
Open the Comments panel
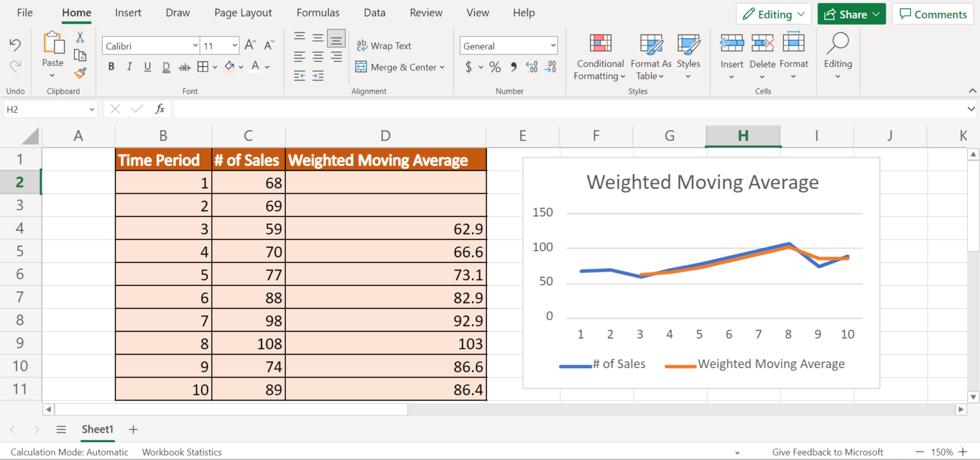tap(932, 13)
